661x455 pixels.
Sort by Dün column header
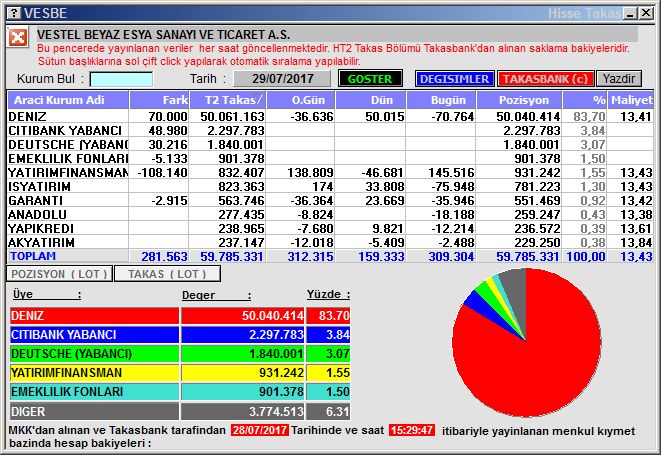click(x=371, y=100)
